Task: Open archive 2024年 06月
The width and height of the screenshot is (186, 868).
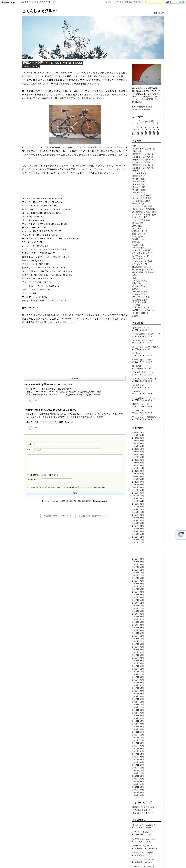Action: [x=138, y=435]
